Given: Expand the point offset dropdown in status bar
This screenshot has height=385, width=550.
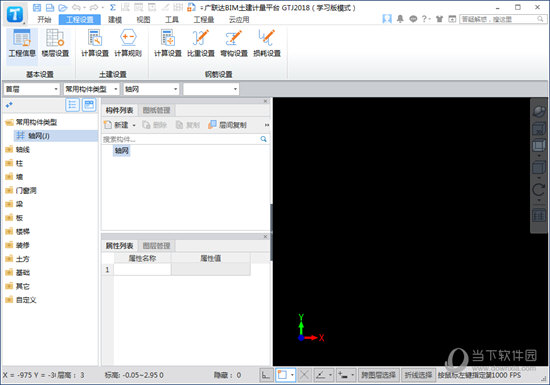Looking at the screenshot, I should (x=353, y=375).
